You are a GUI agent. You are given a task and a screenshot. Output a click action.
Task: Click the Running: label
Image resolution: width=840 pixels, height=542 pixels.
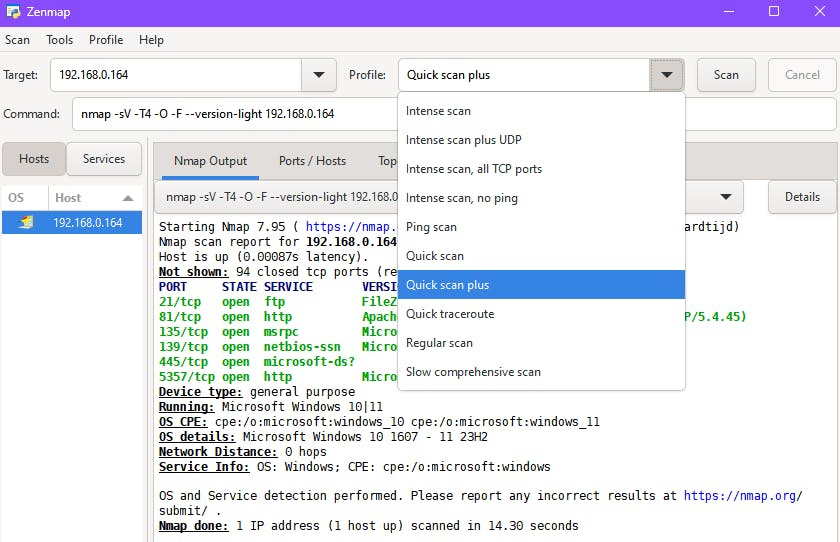(186, 407)
